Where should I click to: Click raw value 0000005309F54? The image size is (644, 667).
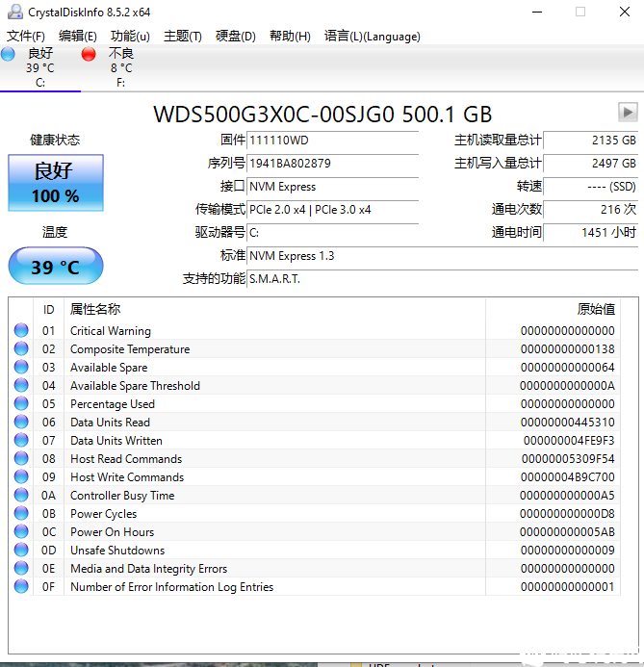[568, 459]
